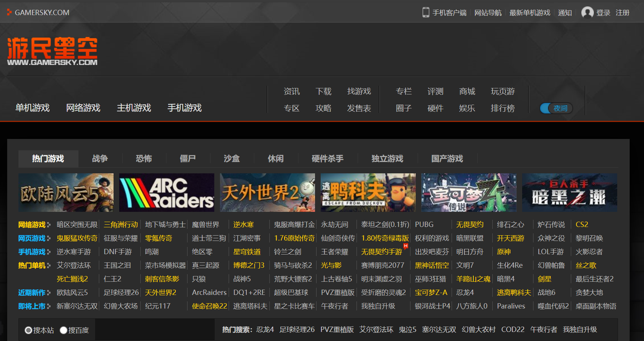Expand the 网站导航 menu

(x=487, y=13)
